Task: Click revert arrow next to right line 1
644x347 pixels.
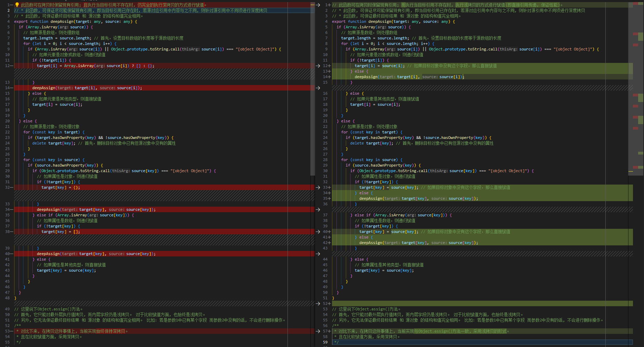Action: coord(318,5)
